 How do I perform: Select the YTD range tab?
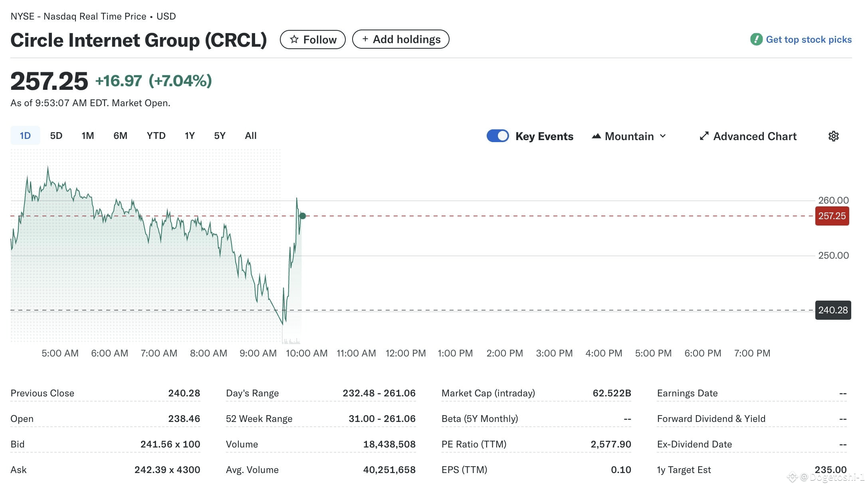[x=156, y=136]
